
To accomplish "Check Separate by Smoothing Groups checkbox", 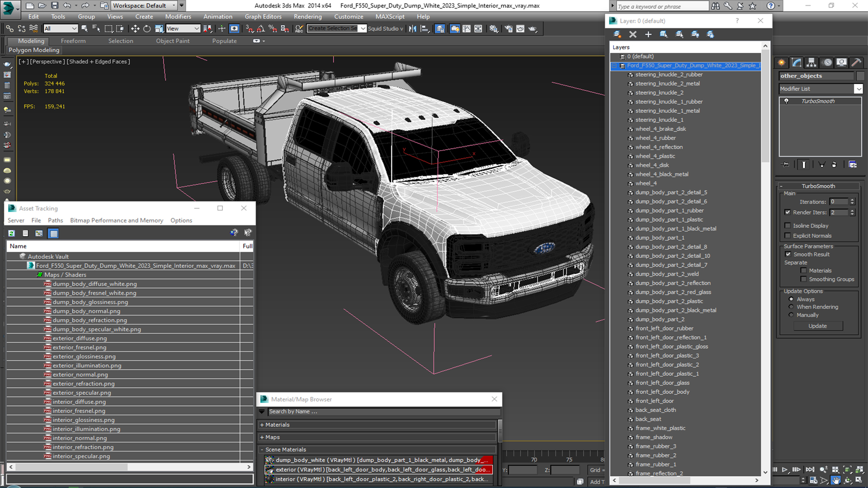I will 803,279.
